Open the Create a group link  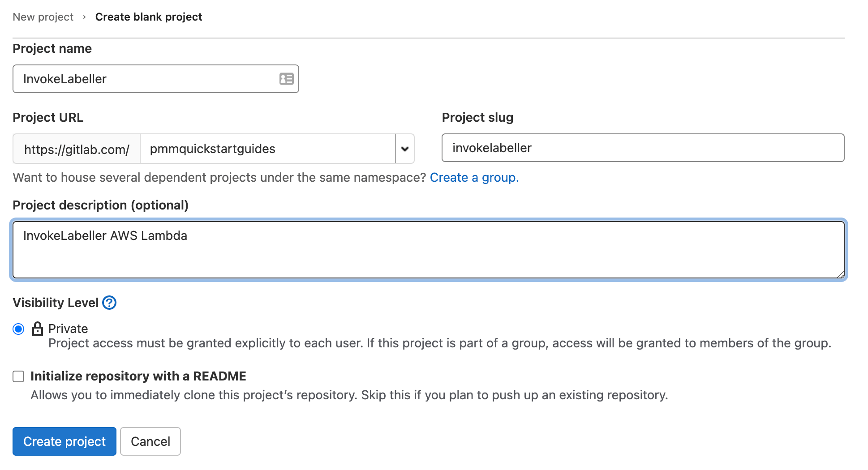[x=473, y=177]
